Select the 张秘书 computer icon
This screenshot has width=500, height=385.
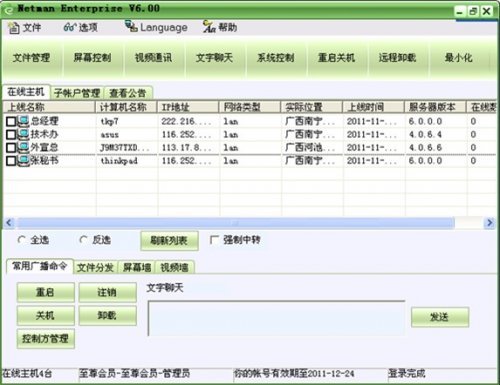23,161
